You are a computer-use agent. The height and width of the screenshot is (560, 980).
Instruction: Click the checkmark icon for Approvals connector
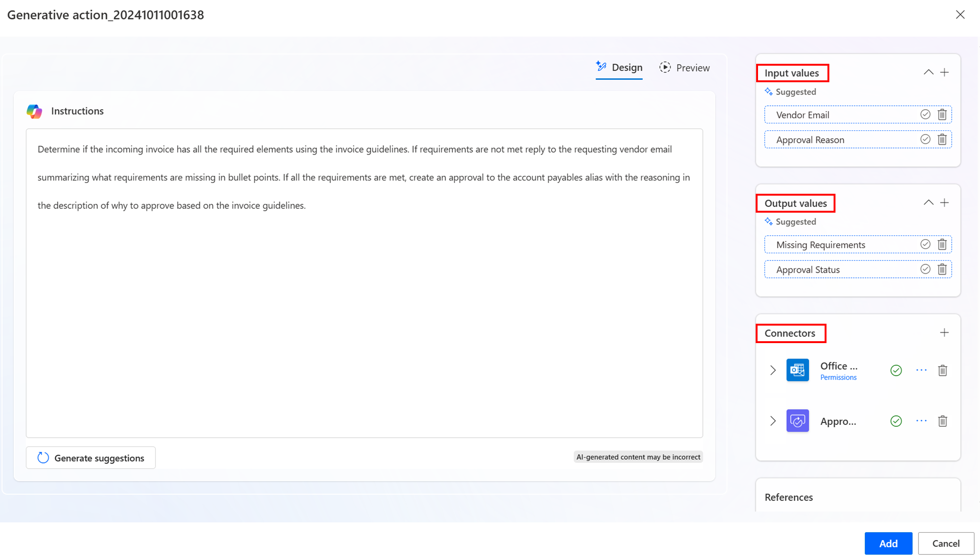[896, 421]
